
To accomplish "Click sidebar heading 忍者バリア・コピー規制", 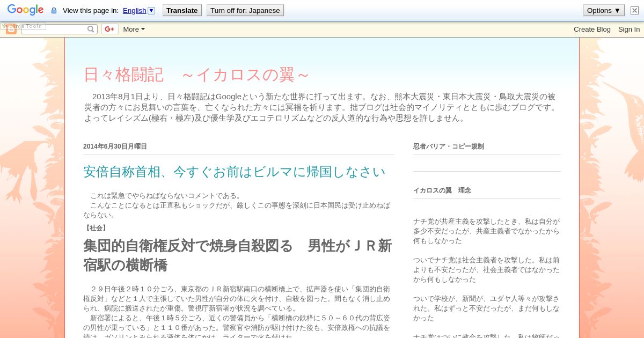I will click(449, 146).
